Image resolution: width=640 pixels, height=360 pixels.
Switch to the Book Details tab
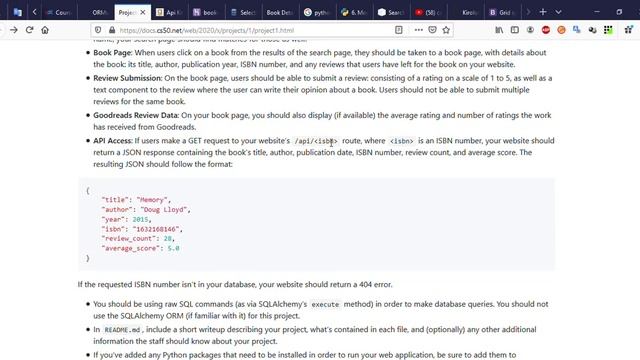[x=279, y=13]
